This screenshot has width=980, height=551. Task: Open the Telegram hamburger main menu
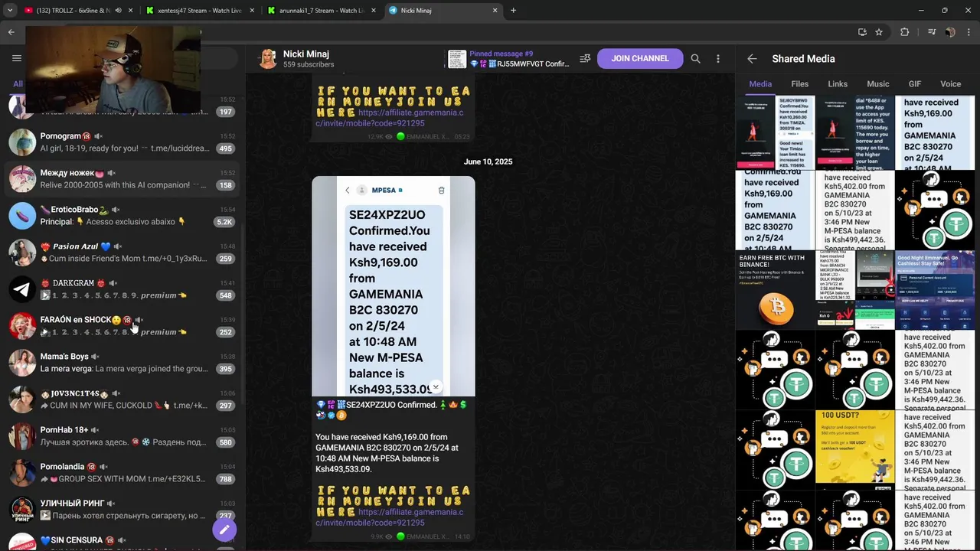coord(17,58)
